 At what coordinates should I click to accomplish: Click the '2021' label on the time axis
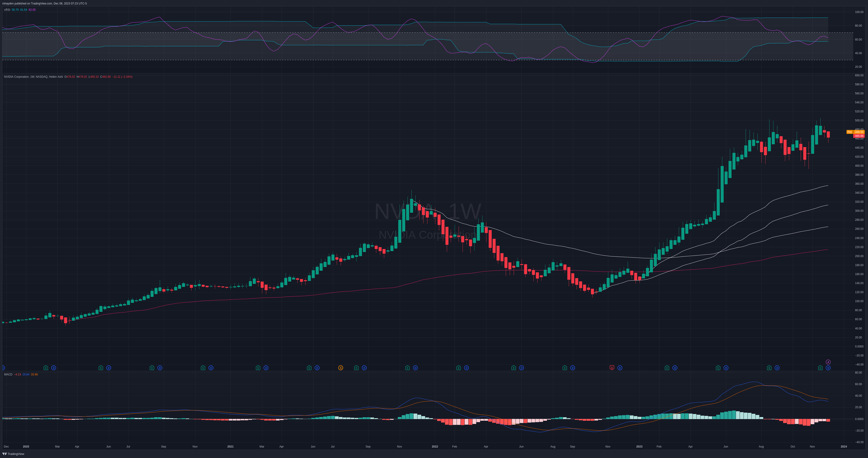pos(230,446)
